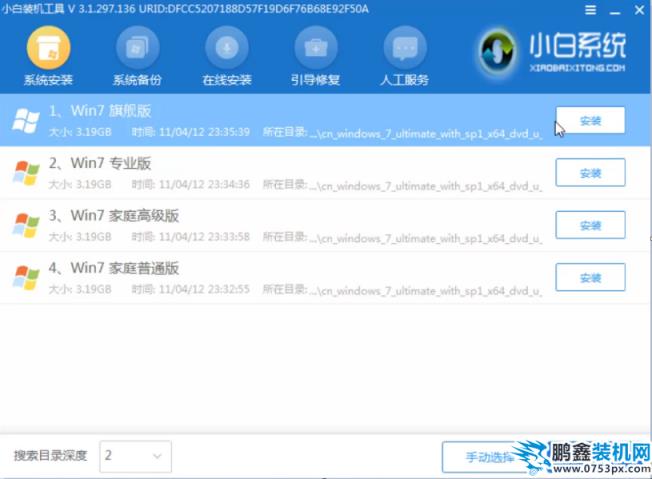Open the 系统备份 section icon
This screenshot has width=652, height=479.
138,47
